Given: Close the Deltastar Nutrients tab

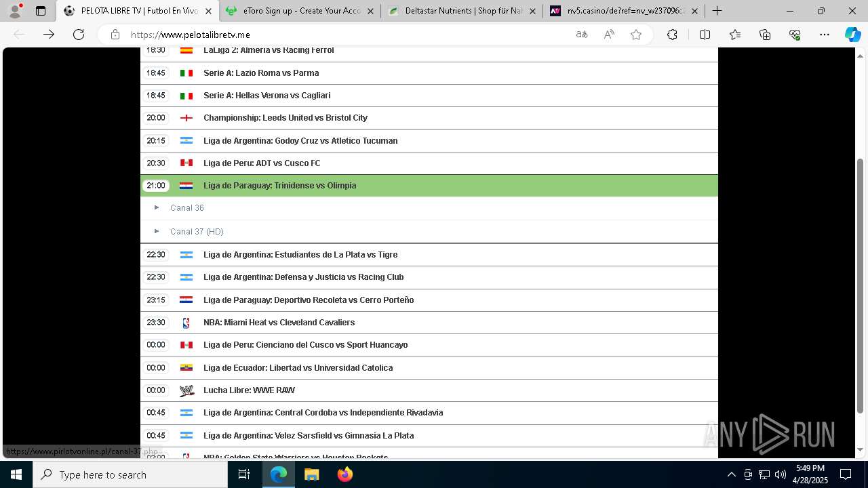Looking at the screenshot, I should point(532,11).
